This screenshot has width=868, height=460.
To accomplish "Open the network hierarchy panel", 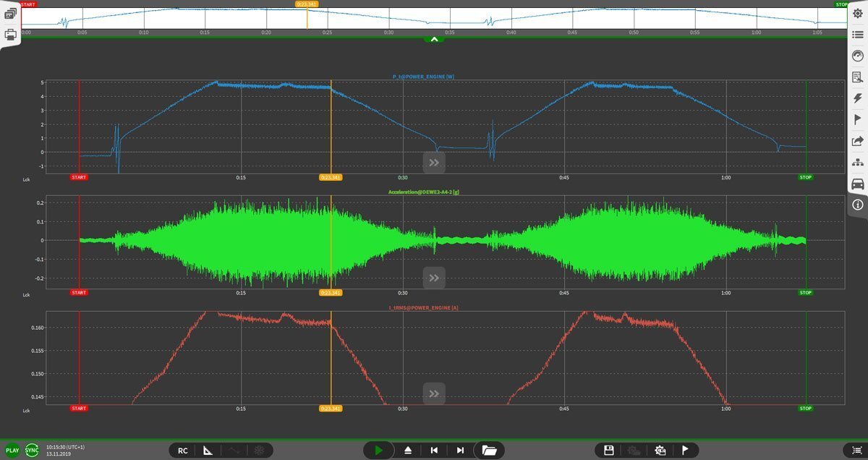I will [858, 162].
